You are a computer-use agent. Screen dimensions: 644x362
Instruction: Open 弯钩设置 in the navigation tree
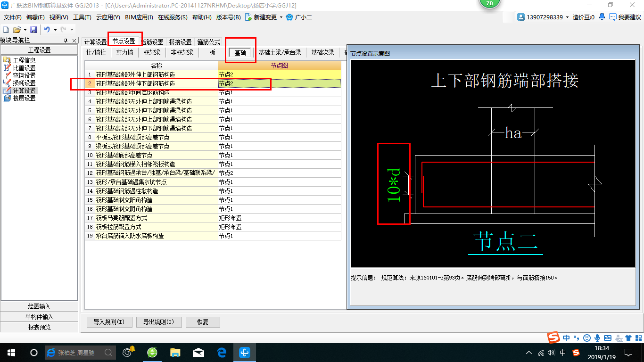pyautogui.click(x=24, y=75)
